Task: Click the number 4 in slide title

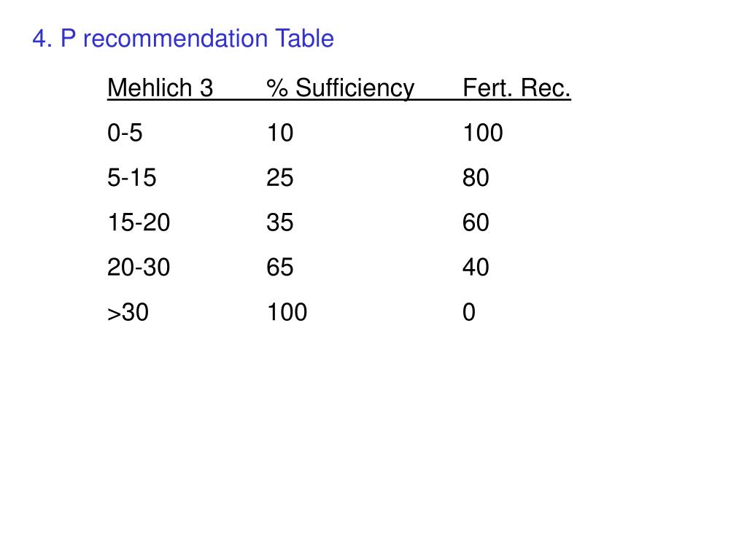Action: (39, 38)
